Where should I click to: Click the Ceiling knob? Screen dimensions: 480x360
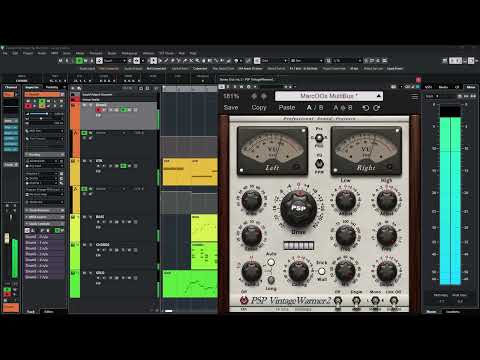tap(299, 271)
